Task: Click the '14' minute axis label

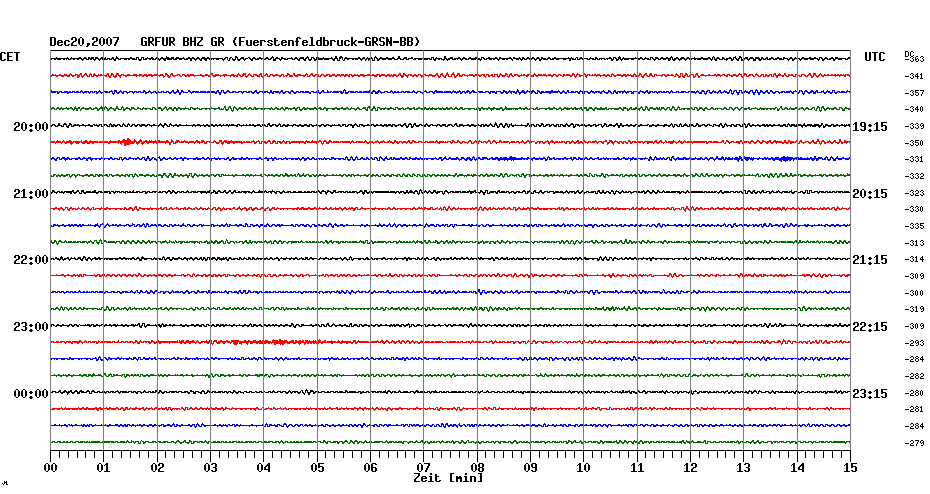Action: click(x=797, y=468)
